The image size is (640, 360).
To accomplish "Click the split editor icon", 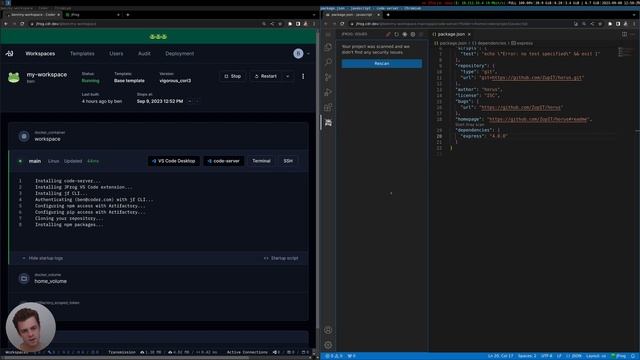I will tap(624, 34).
